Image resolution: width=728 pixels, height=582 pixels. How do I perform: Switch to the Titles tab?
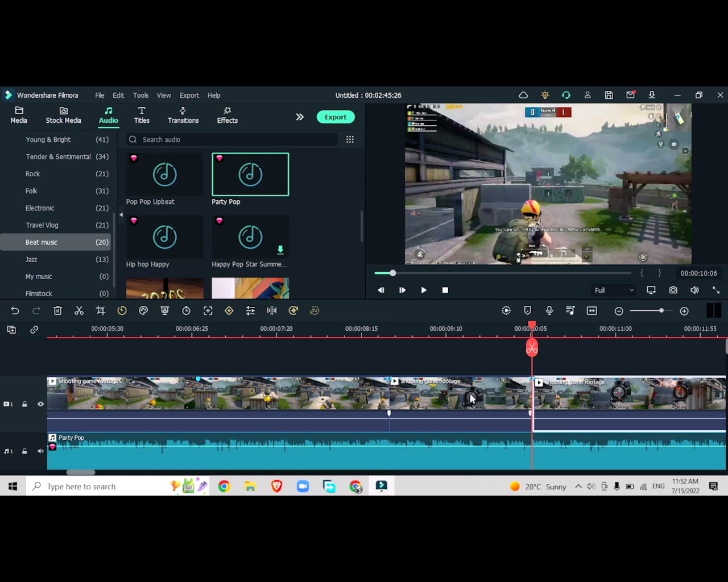pyautogui.click(x=142, y=115)
